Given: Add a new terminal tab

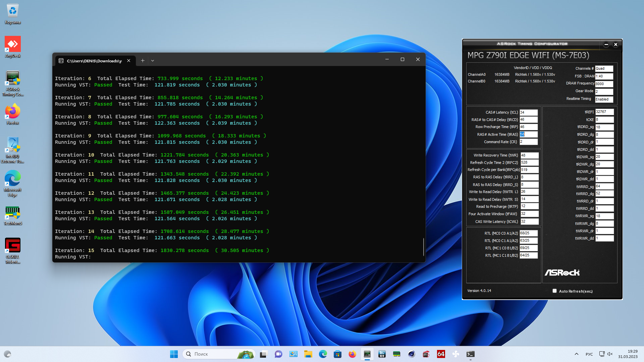Looking at the screenshot, I should point(143,61).
